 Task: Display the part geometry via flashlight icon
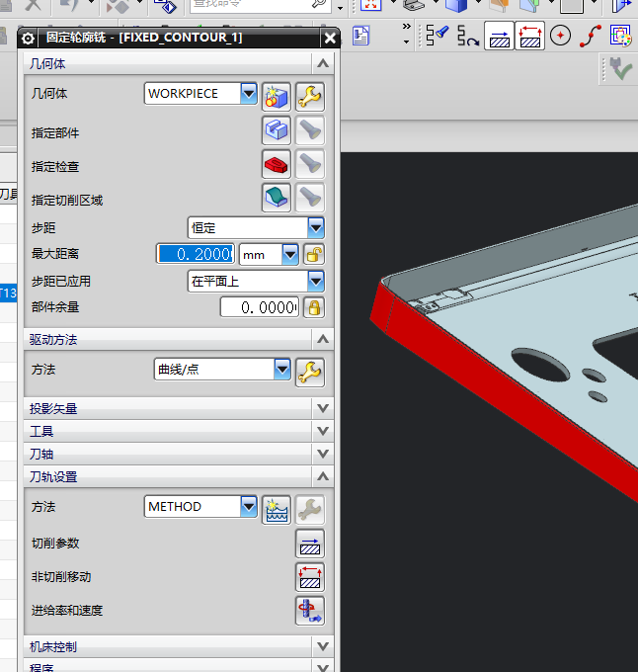(x=309, y=129)
